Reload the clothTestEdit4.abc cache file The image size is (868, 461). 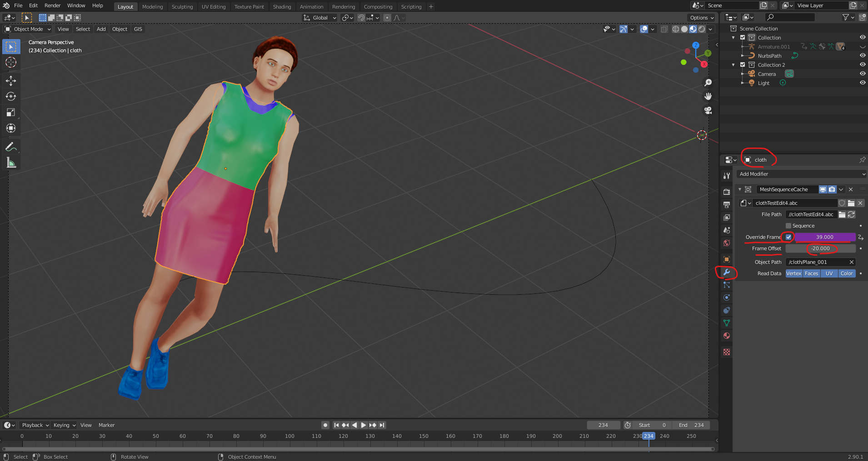[852, 214]
